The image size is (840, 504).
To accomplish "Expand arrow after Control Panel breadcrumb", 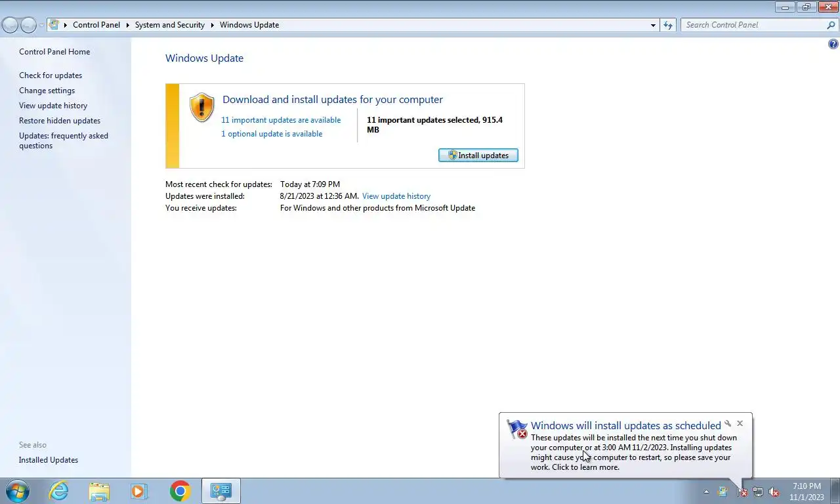I will (x=127, y=25).
